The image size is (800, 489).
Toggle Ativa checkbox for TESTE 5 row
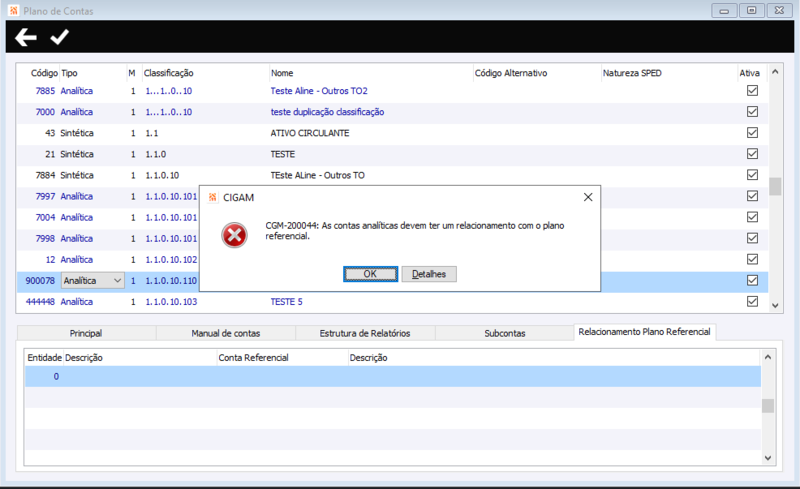[x=752, y=302]
